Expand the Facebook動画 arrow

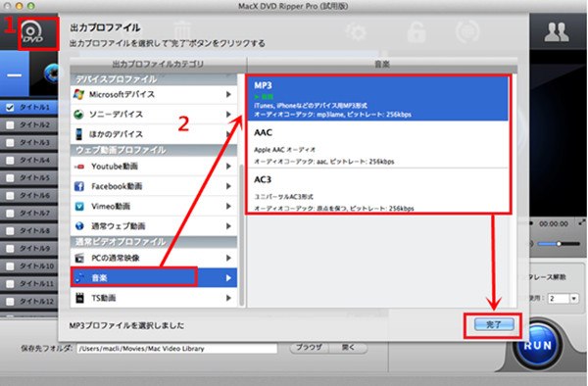tap(228, 186)
